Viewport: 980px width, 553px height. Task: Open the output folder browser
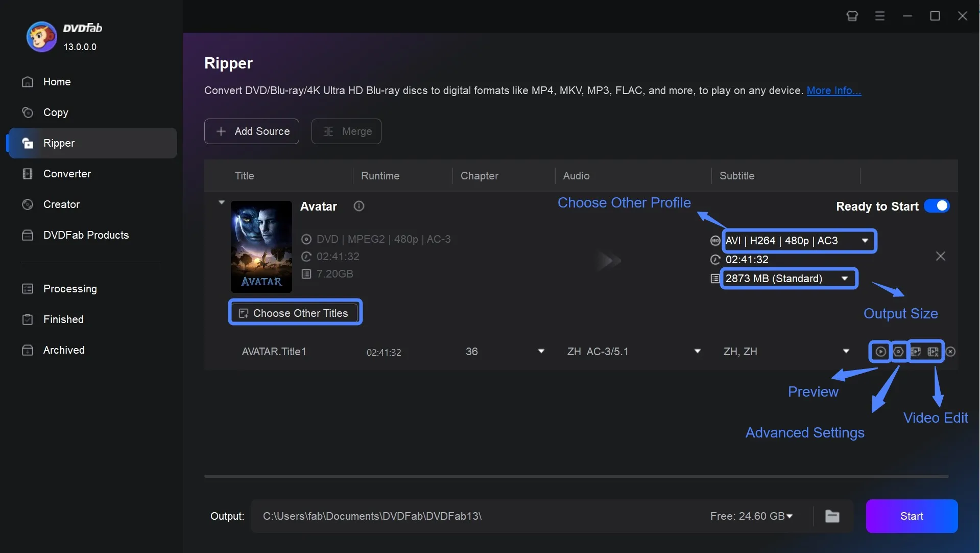832,516
